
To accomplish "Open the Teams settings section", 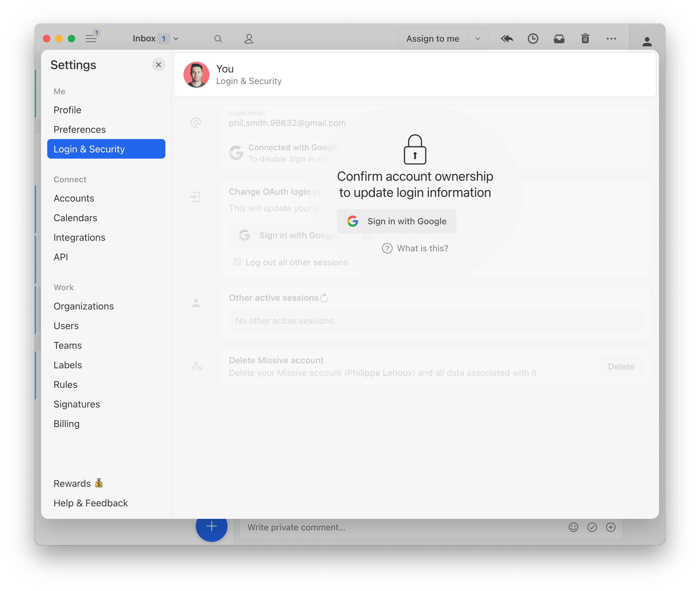I will point(68,345).
